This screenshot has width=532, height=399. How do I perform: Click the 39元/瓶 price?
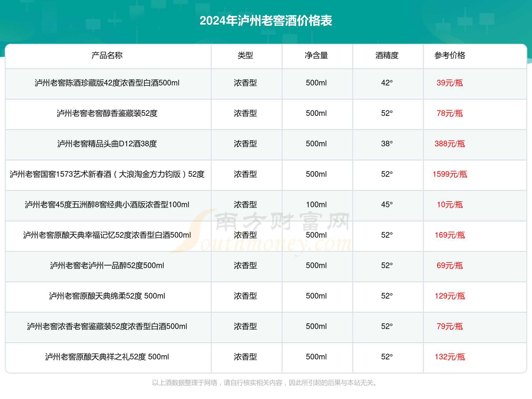[450, 83]
